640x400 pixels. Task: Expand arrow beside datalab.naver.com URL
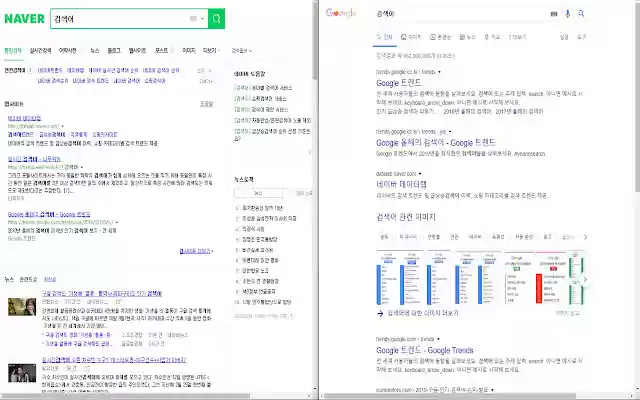pos(420,174)
